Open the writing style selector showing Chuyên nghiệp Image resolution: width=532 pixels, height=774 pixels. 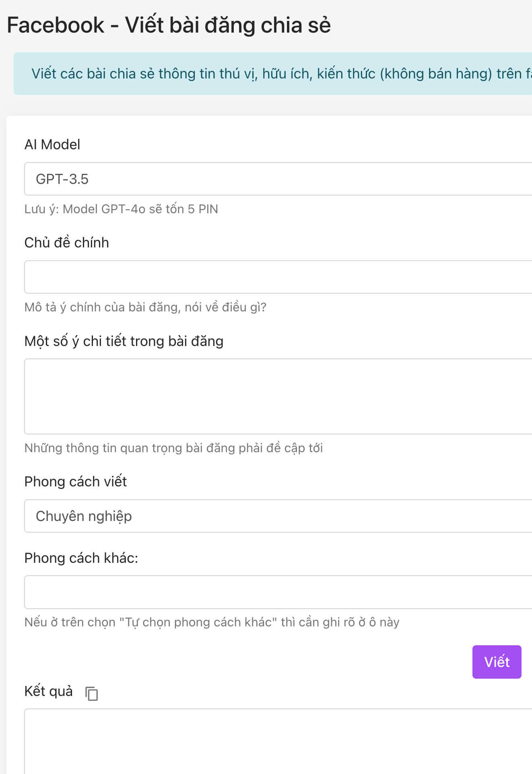point(266,516)
